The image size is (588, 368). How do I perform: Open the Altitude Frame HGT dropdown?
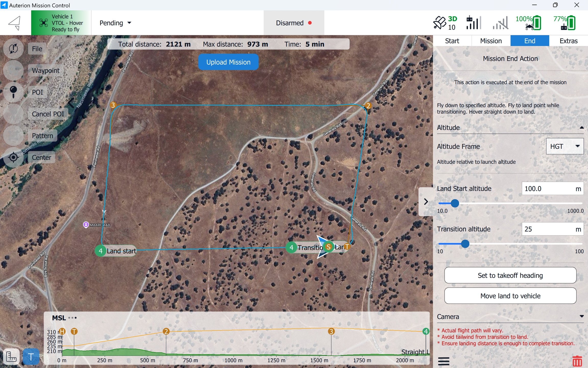click(x=565, y=146)
